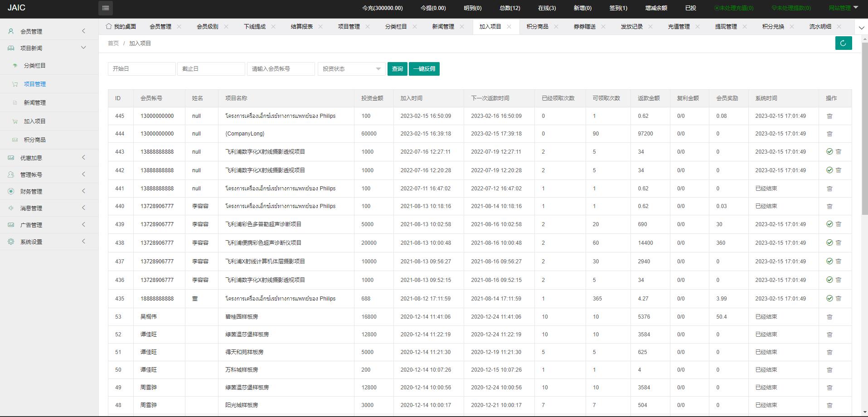The width and height of the screenshot is (868, 417).
Task: Click checkmark icon for record 435
Action: pos(829,299)
